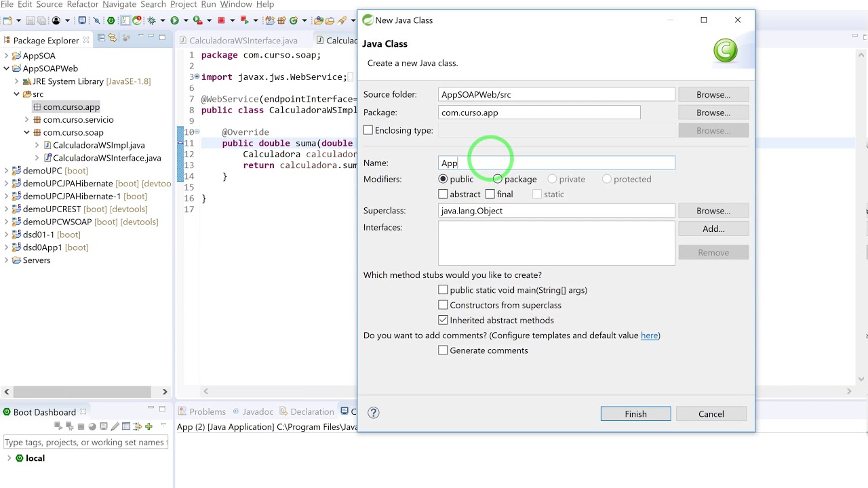Image resolution: width=868 pixels, height=488 pixels.
Task: Collapse the src folder node
Action: click(17, 94)
